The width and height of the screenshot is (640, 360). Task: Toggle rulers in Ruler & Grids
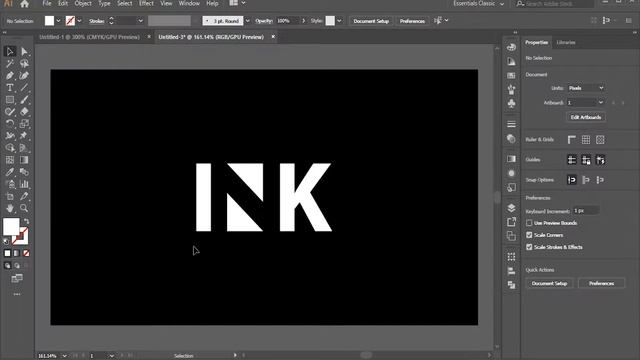click(572, 140)
